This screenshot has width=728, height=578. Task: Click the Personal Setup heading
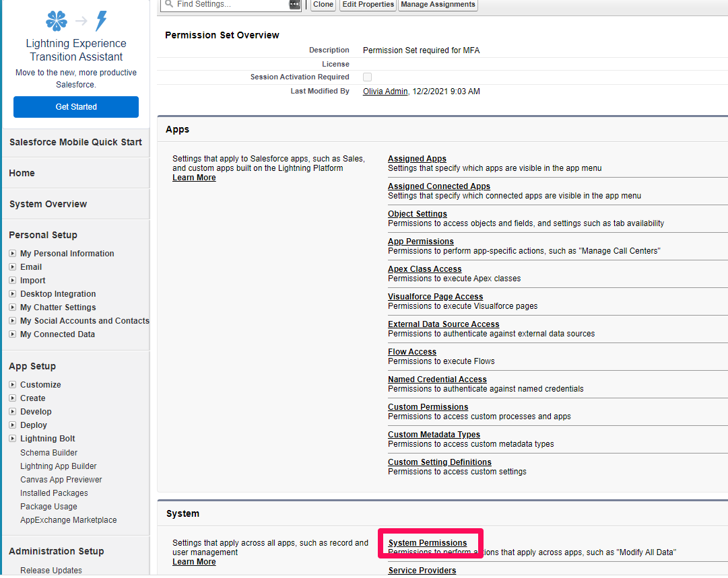click(43, 236)
